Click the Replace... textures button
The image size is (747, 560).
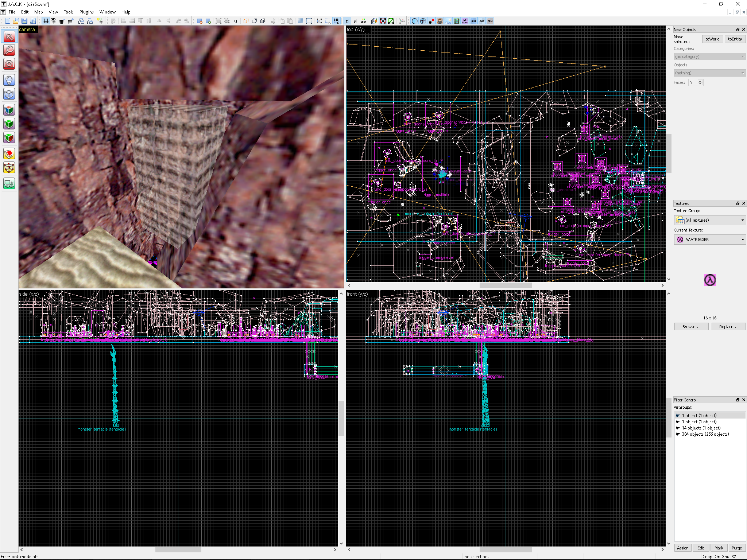(x=728, y=327)
